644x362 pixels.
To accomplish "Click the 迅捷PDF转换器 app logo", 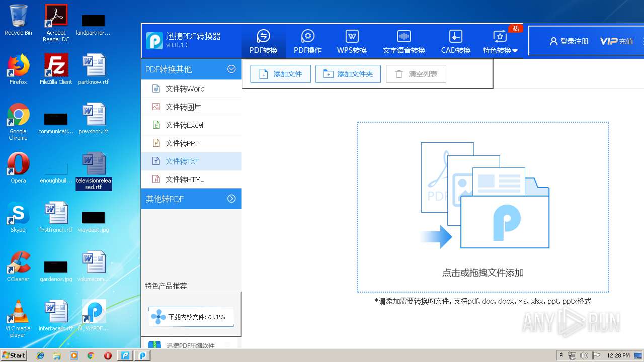I will pyautogui.click(x=154, y=41).
